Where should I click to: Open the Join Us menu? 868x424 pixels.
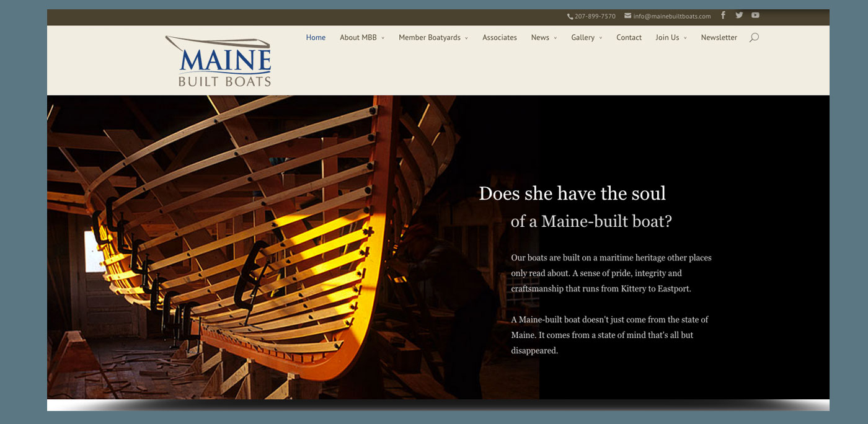click(x=667, y=38)
